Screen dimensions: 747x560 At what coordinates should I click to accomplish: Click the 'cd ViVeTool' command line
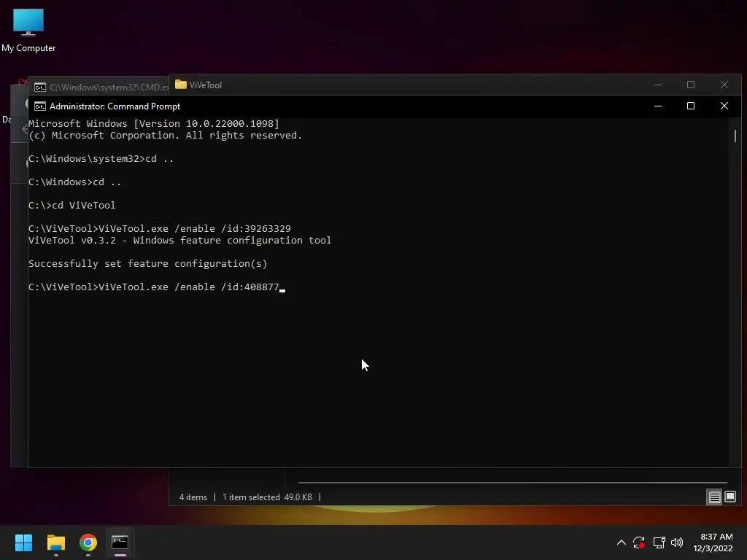[x=72, y=205]
